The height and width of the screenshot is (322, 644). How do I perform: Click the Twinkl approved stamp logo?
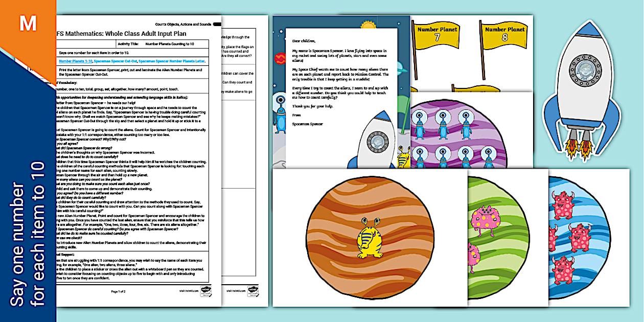coord(206,291)
